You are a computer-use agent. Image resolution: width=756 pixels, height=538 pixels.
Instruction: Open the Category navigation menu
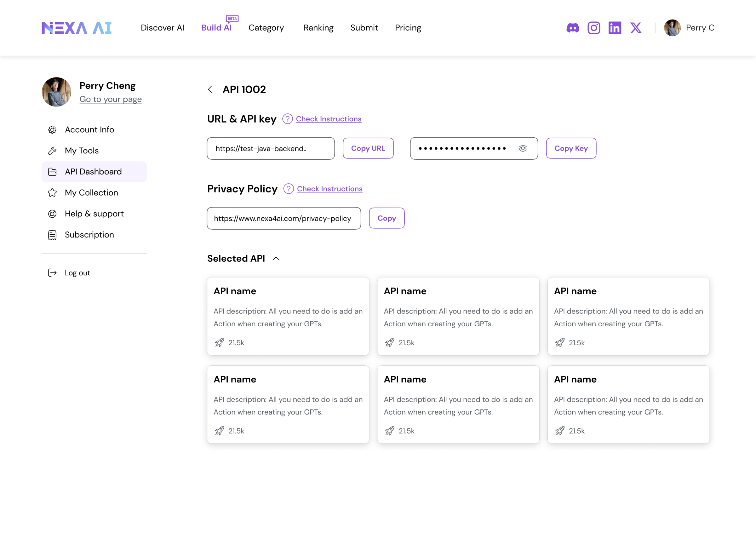266,28
